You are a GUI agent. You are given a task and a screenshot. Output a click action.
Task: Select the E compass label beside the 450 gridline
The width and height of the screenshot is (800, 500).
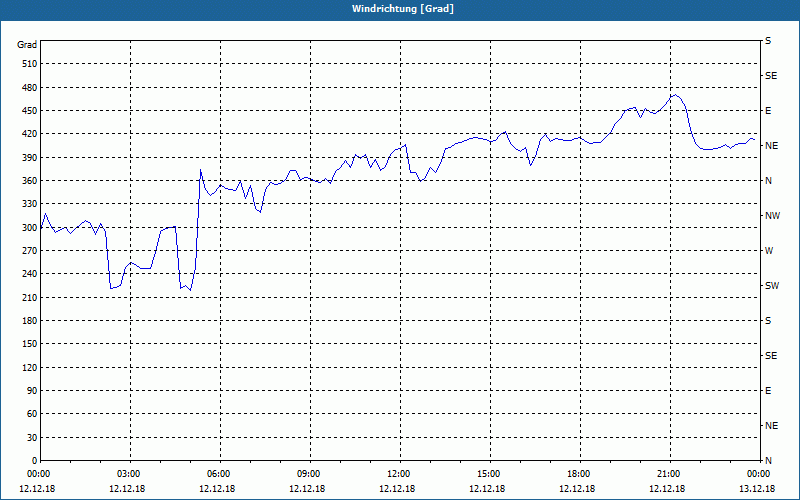point(768,111)
